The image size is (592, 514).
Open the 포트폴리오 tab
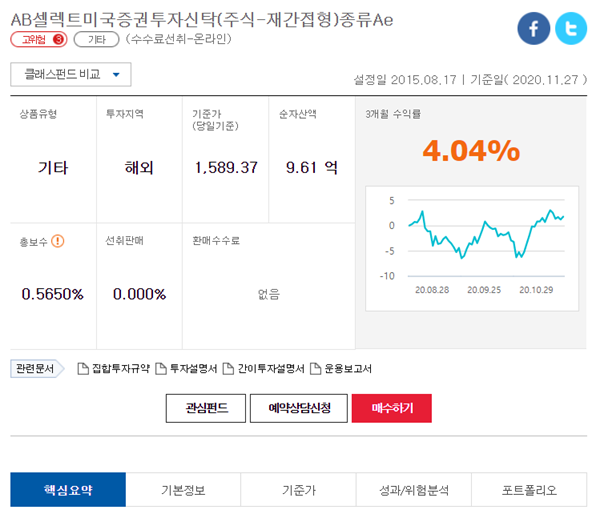tap(529, 489)
